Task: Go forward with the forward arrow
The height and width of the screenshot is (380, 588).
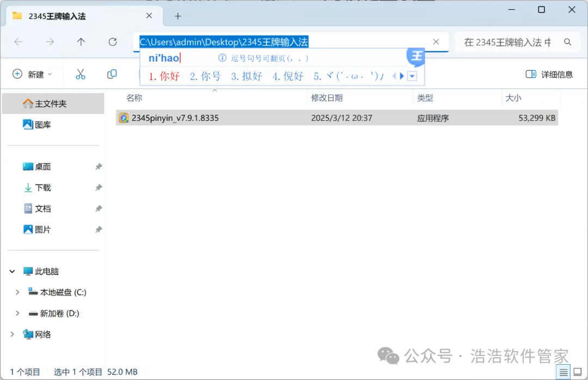Action: point(50,41)
